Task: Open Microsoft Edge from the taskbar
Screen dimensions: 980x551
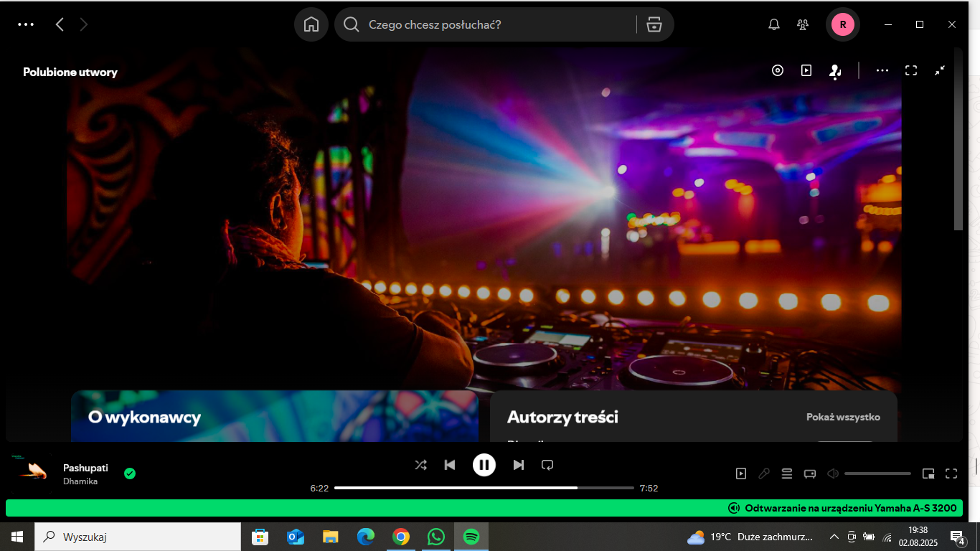Action: pos(366,537)
